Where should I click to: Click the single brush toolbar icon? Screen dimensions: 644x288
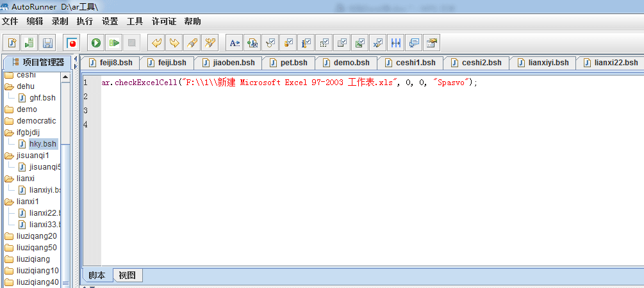coord(192,43)
